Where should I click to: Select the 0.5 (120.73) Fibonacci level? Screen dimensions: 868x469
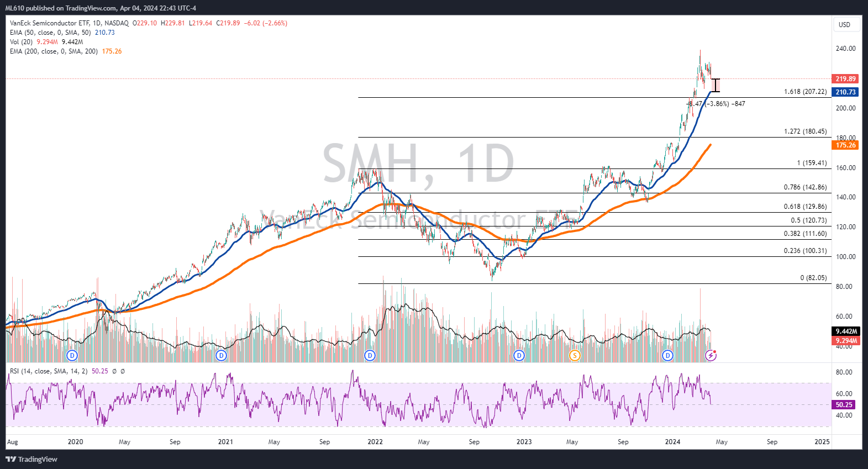click(x=809, y=220)
